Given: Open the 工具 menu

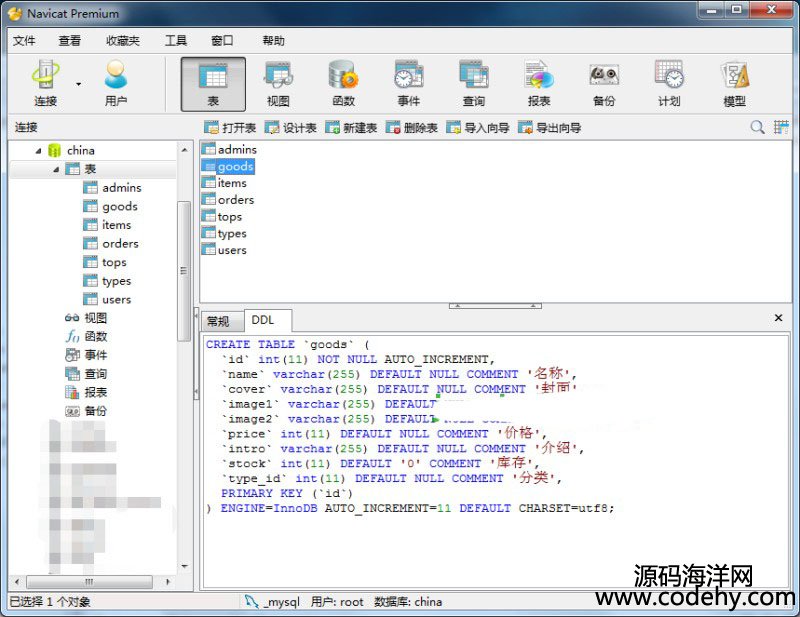Looking at the screenshot, I should click(176, 41).
